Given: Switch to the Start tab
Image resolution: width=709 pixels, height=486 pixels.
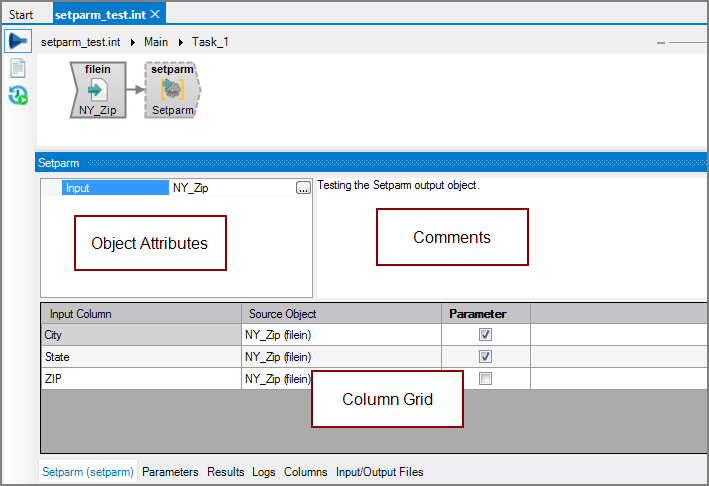Looking at the screenshot, I should (x=21, y=14).
